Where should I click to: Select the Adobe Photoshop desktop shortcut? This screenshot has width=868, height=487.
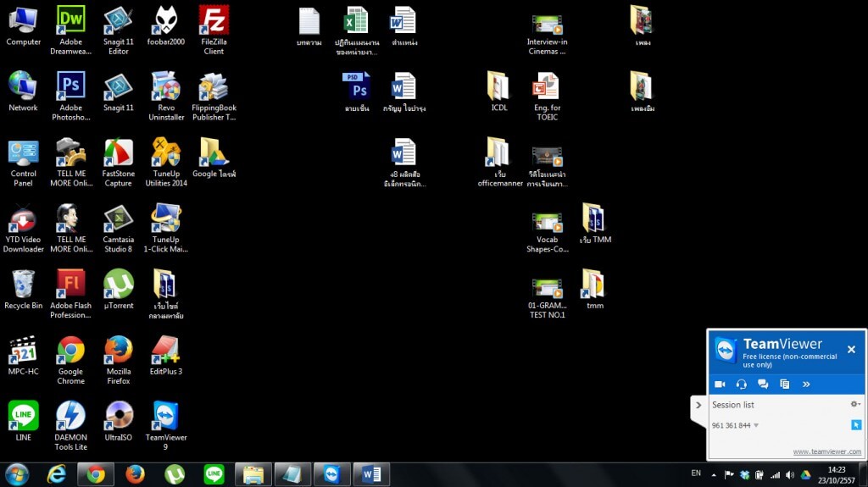[x=71, y=97]
